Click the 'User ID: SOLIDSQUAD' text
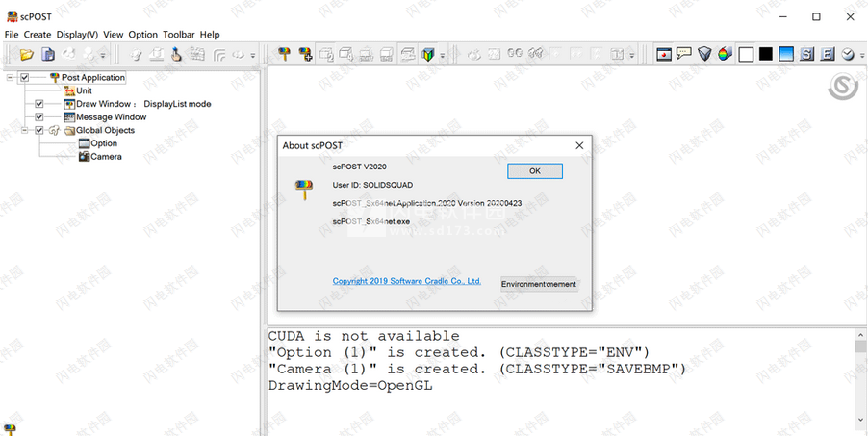This screenshot has width=868, height=436. (372, 185)
